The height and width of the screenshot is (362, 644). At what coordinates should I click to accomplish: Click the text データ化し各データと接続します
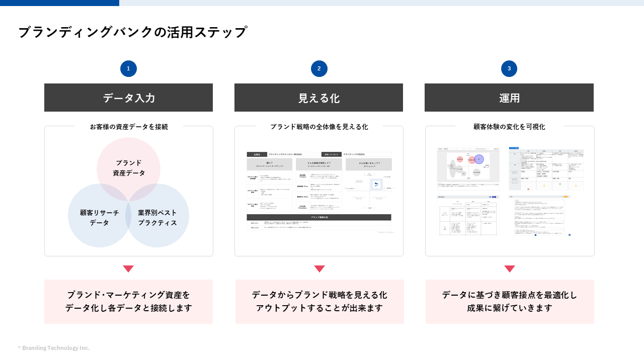point(129,308)
